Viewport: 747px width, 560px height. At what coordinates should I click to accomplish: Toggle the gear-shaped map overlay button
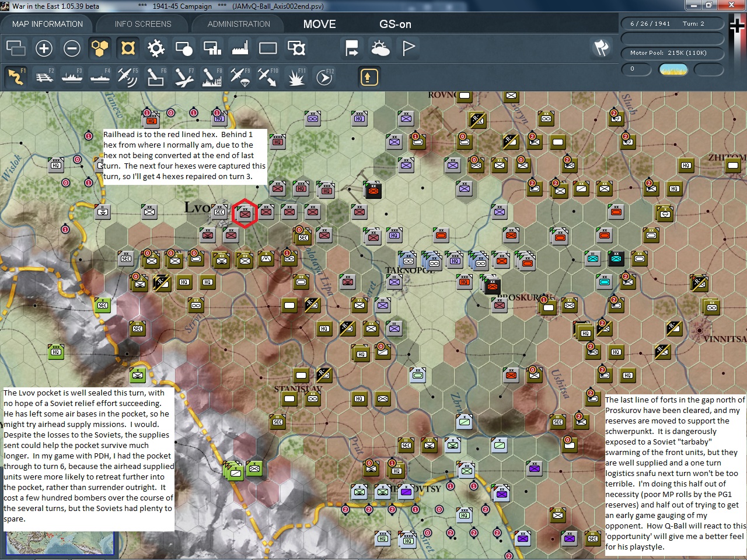(156, 48)
